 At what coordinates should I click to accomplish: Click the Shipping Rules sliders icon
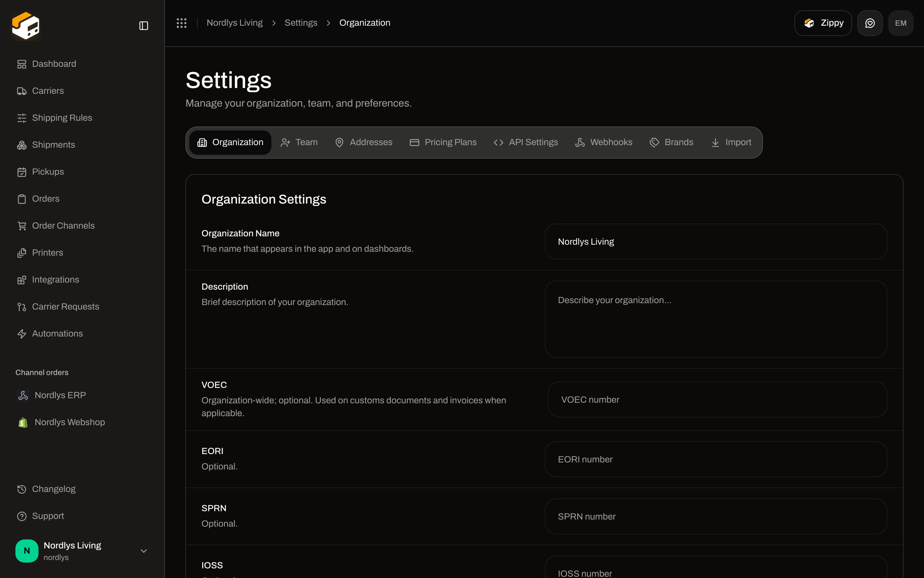pyautogui.click(x=22, y=118)
